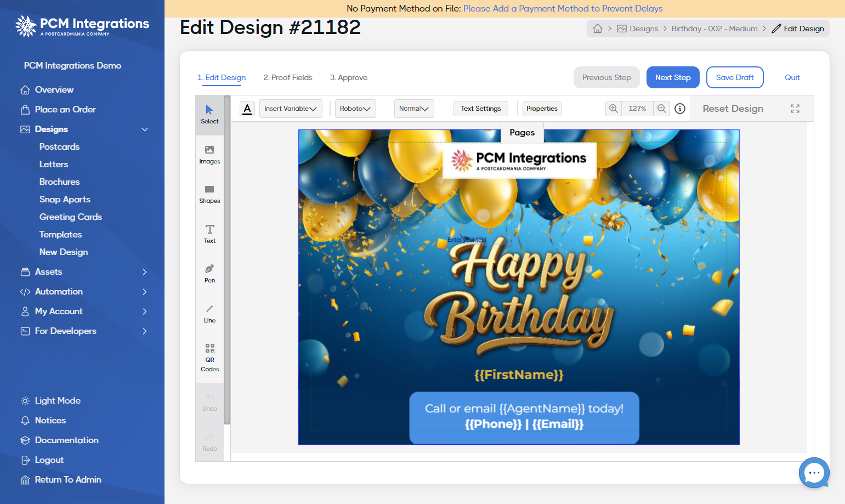Viewport: 845px width, 504px height.
Task: Open Text Settings
Action: pos(481,109)
